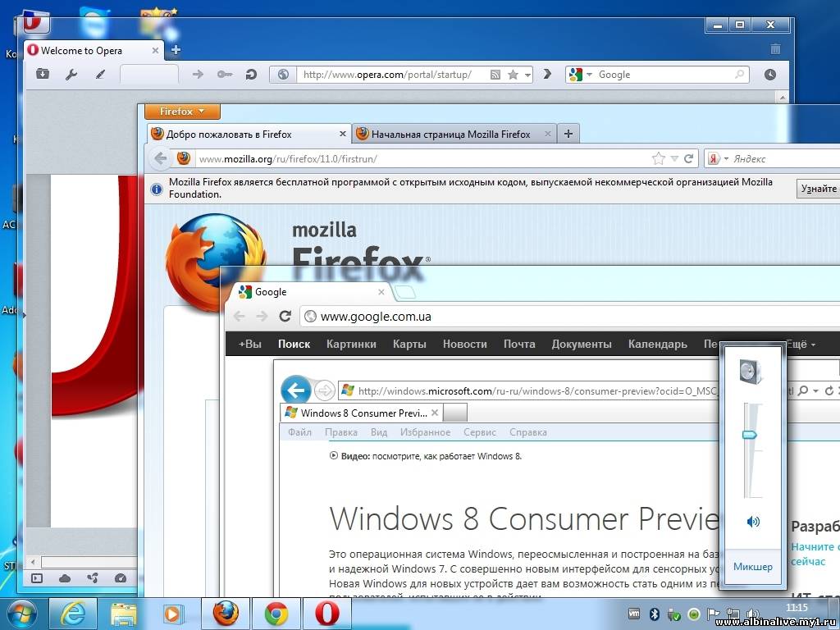
Task: Go back in Firefox
Action: (160, 158)
